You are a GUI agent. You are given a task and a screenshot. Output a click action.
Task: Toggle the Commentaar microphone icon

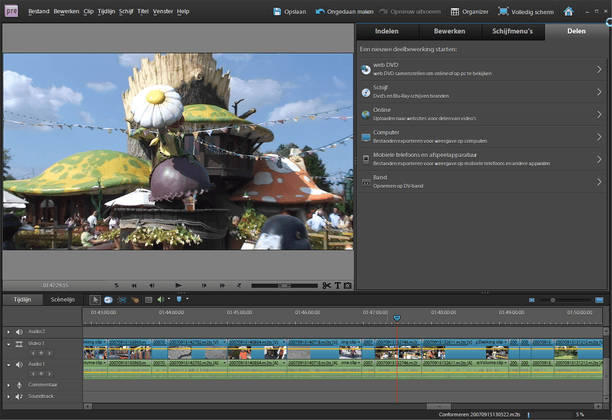(x=19, y=384)
